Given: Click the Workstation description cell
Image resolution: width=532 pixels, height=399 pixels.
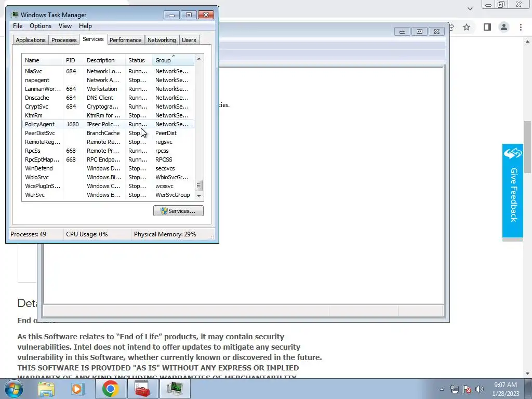Looking at the screenshot, I should pos(102,89).
